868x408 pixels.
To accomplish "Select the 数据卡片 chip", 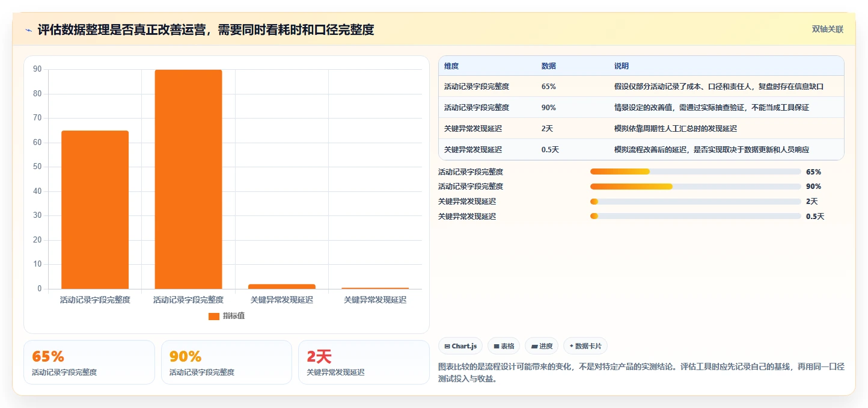I will click(585, 346).
